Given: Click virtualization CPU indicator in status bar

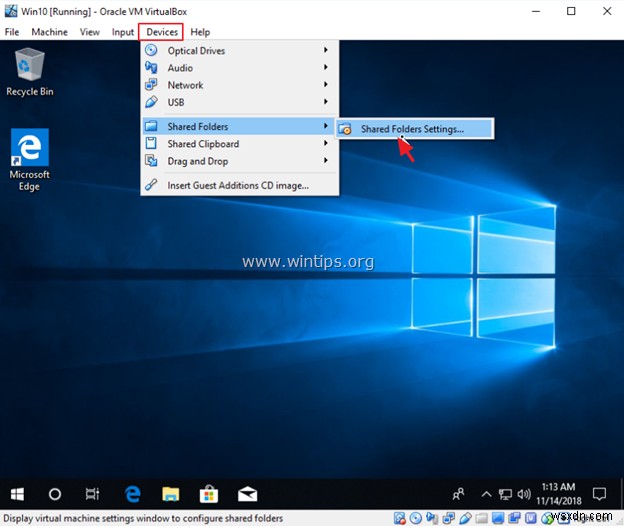Looking at the screenshot, I should pyautogui.click(x=531, y=518).
